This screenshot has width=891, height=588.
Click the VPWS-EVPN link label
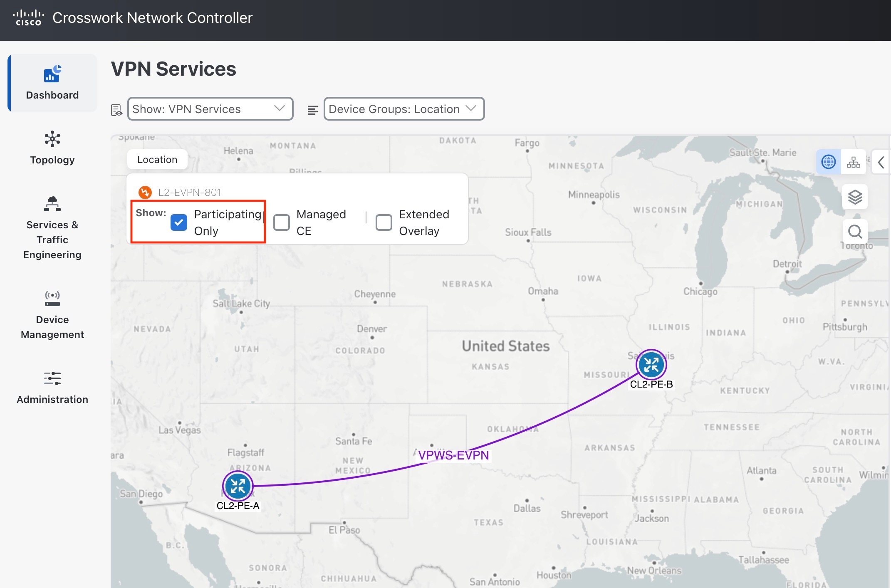(453, 455)
